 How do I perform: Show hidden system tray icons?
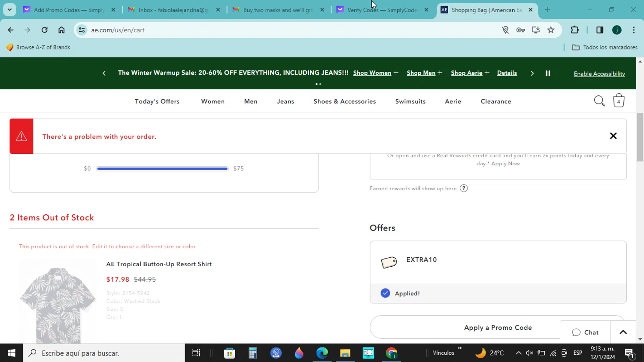[x=518, y=353]
